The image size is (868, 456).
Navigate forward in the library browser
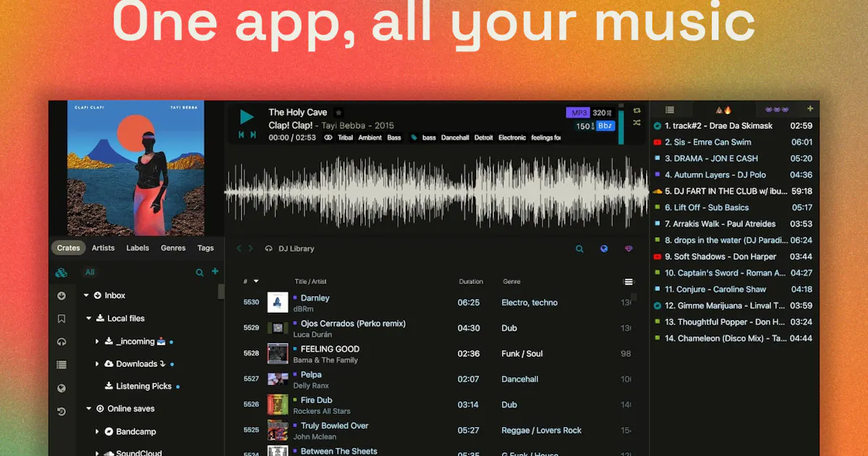tap(251, 248)
